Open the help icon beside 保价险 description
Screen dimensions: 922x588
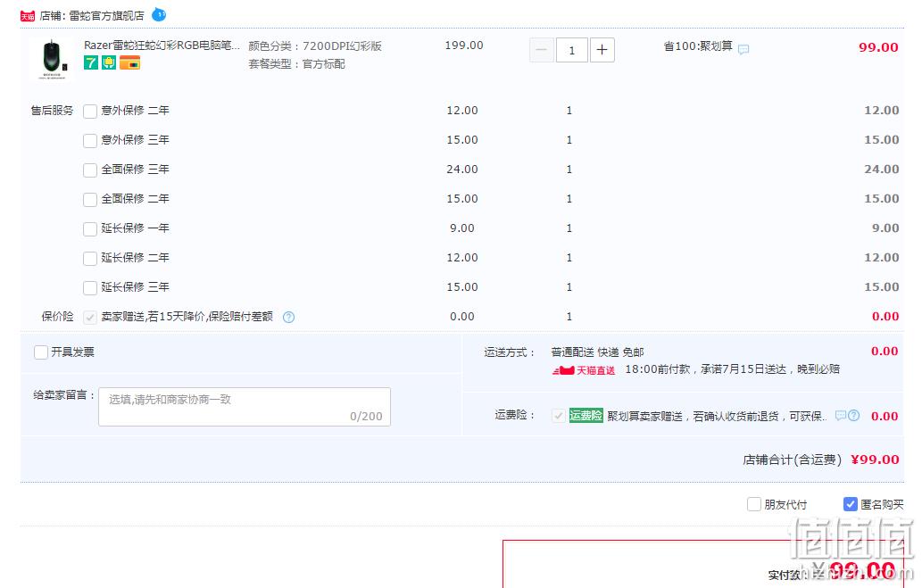288,317
